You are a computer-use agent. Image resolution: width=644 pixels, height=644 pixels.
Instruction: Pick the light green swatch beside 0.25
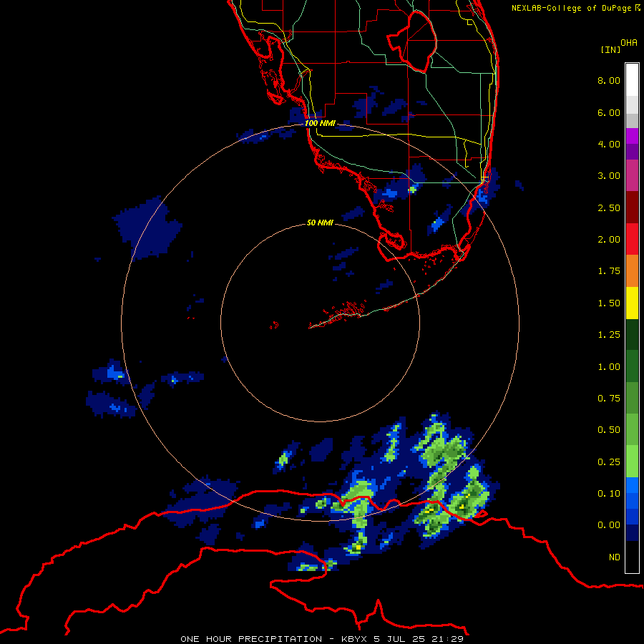click(632, 462)
